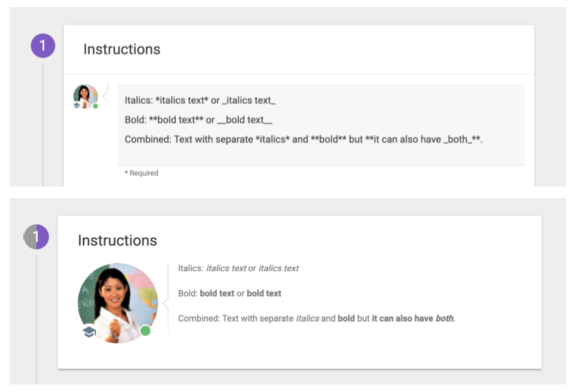
Task: Click the rendered 'Italics: italics text' line
Action: (238, 268)
